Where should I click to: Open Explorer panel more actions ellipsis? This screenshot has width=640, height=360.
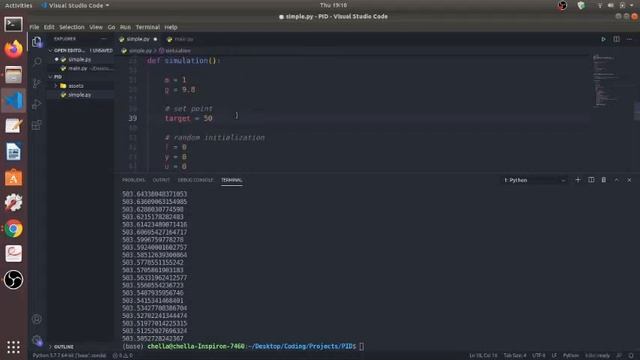tap(104, 39)
